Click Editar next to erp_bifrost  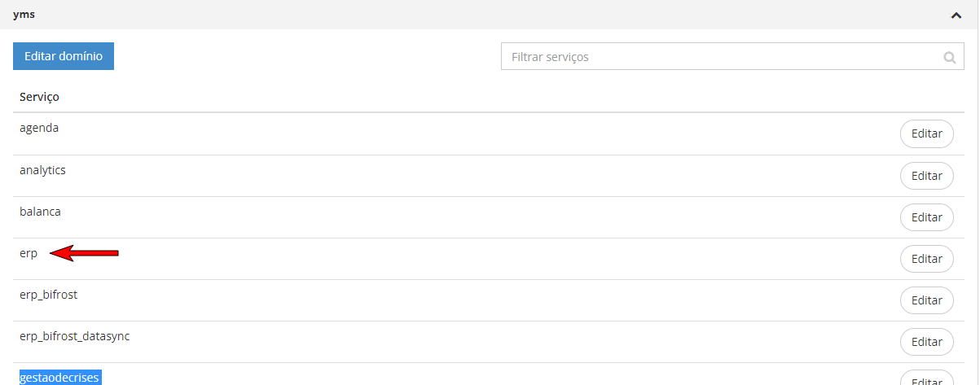point(926,300)
